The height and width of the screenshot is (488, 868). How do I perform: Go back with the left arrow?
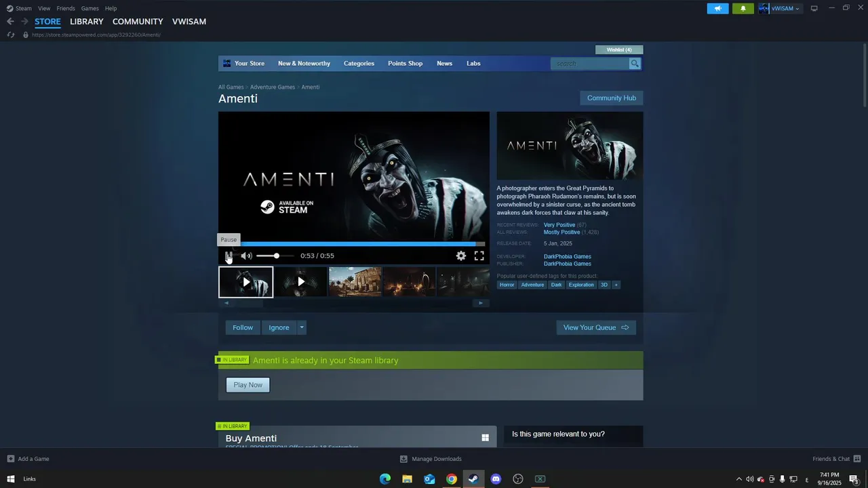click(x=10, y=22)
